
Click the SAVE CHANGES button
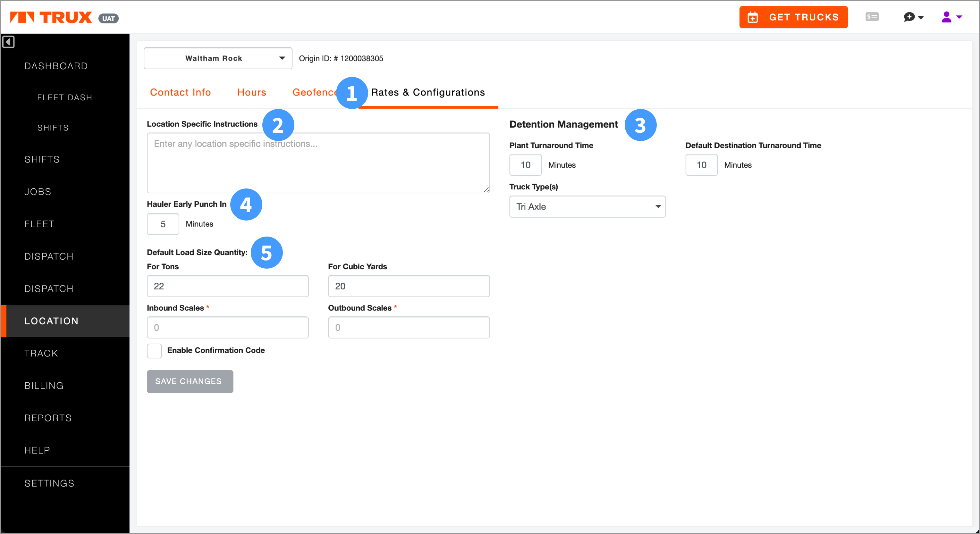point(190,381)
